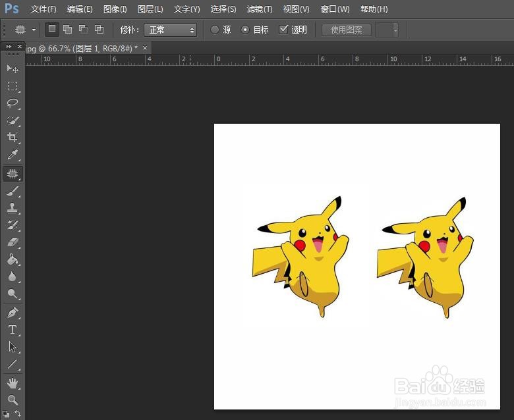Click the horizontal ruler at mark 0
This screenshot has height=420, width=514.
[x=218, y=60]
